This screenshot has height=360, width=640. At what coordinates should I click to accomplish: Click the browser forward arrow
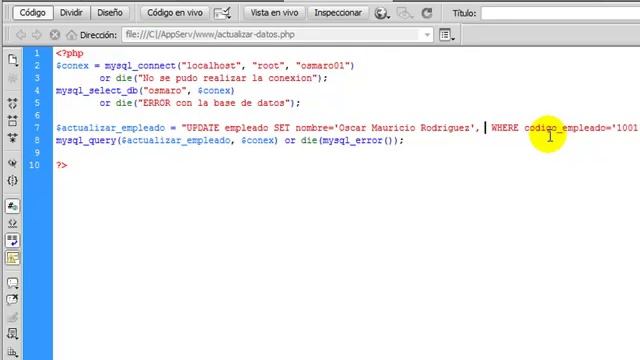coord(37,35)
